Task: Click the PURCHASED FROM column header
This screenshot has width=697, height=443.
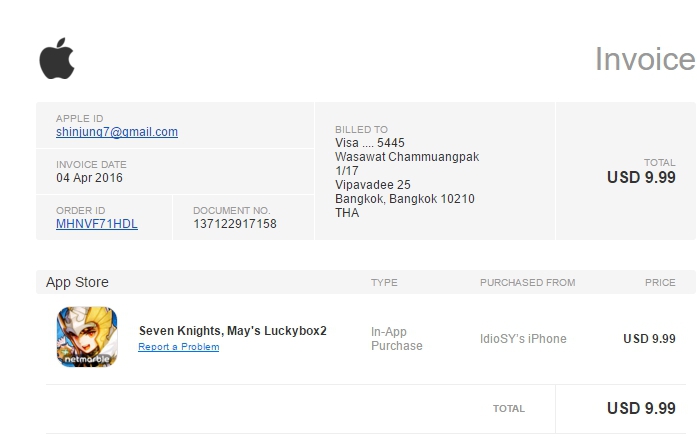Action: point(527,283)
